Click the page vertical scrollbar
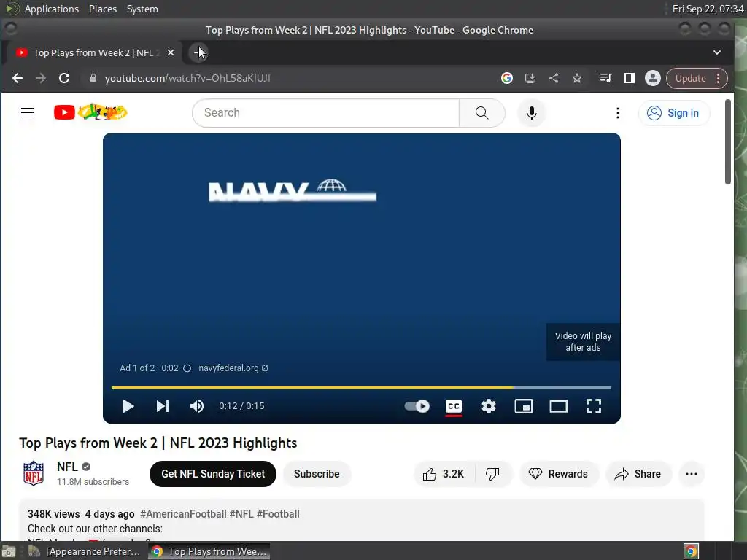 (727, 142)
